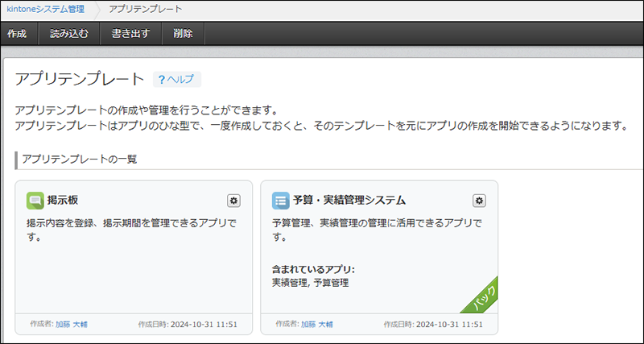644x344 pixels.
Task: Open settings gear on 掲示板 template card
Action: coord(233,201)
